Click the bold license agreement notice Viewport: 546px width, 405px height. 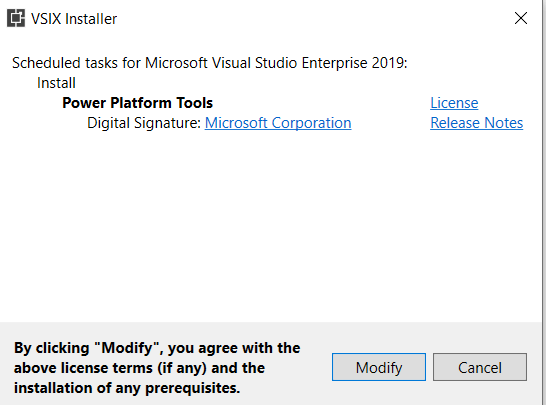157,368
